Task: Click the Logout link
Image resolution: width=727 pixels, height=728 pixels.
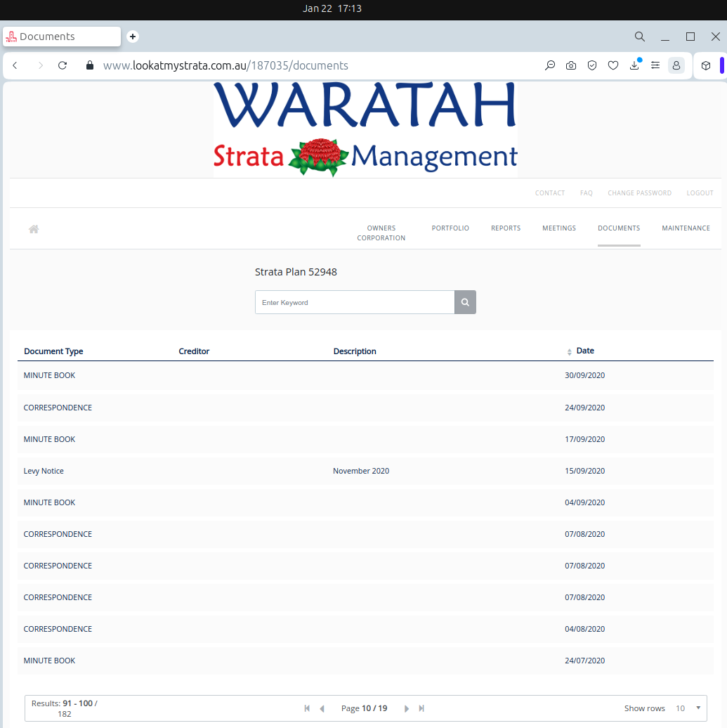Action: [700, 193]
